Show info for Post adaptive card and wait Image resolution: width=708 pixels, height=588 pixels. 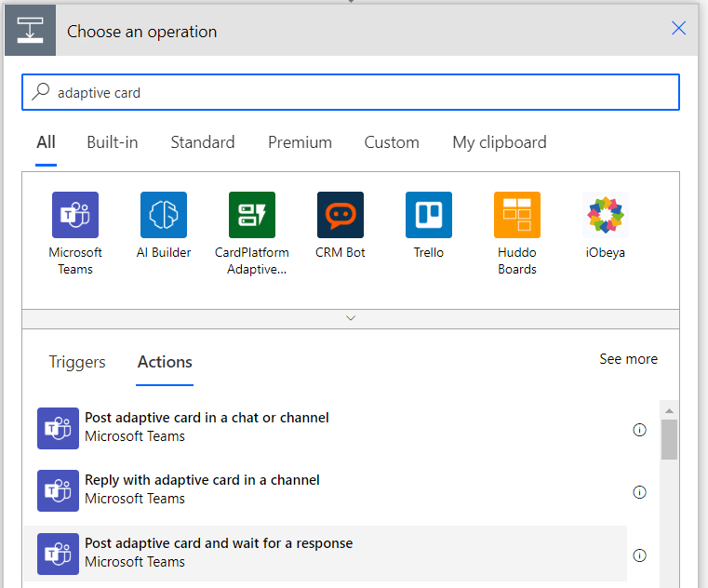tap(639, 555)
